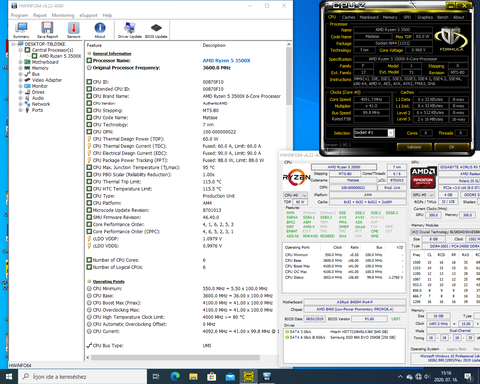Viewport: 480px width, 384px height.
Task: Switch to the SPD tab in CPU-Z
Action: [x=407, y=17]
